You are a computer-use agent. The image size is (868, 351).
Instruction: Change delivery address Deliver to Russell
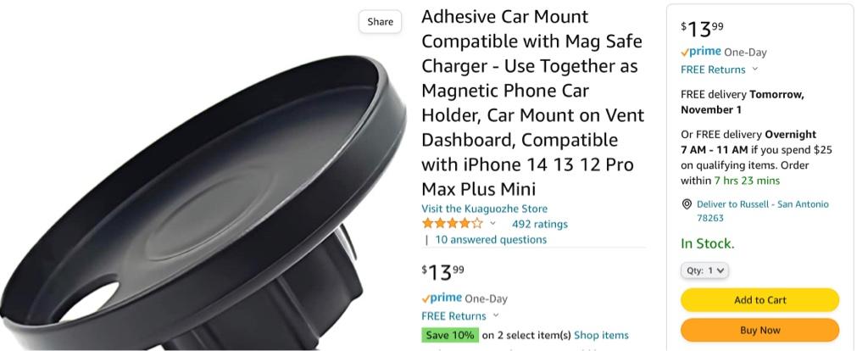(x=763, y=211)
